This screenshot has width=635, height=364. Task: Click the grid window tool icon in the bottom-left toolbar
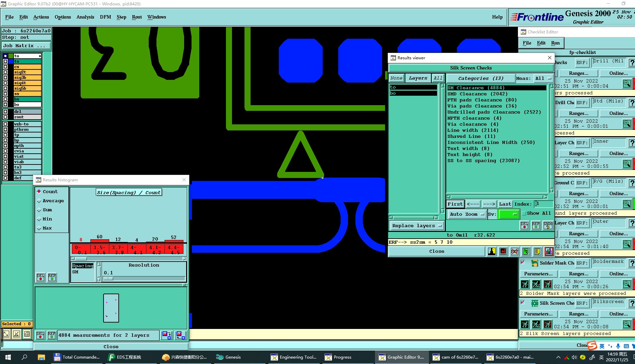point(27,334)
